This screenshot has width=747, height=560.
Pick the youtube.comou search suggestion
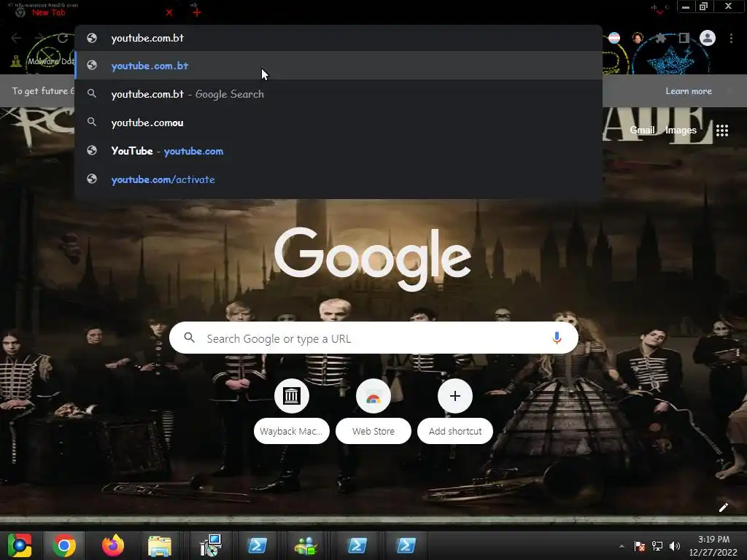click(338, 122)
